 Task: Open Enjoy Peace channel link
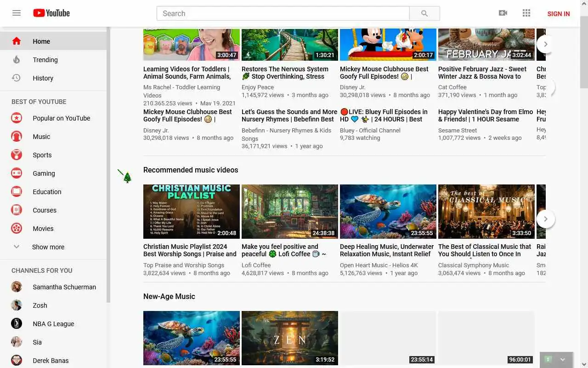258,87
